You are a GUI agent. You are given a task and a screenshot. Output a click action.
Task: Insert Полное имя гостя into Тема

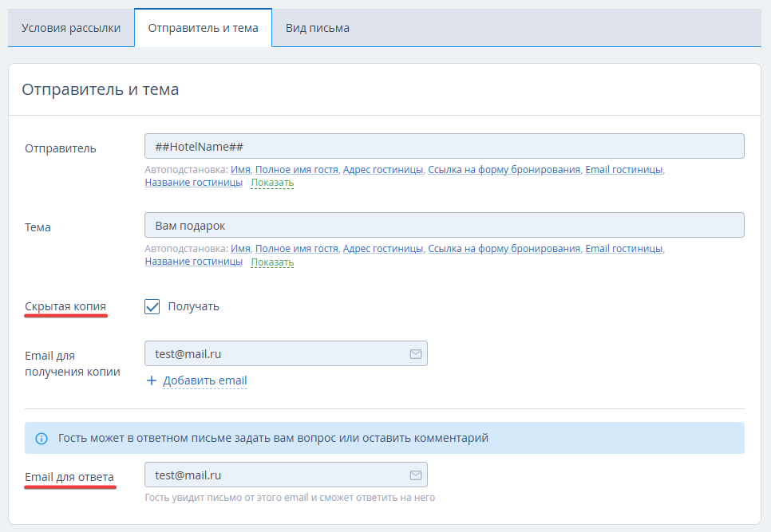click(296, 249)
